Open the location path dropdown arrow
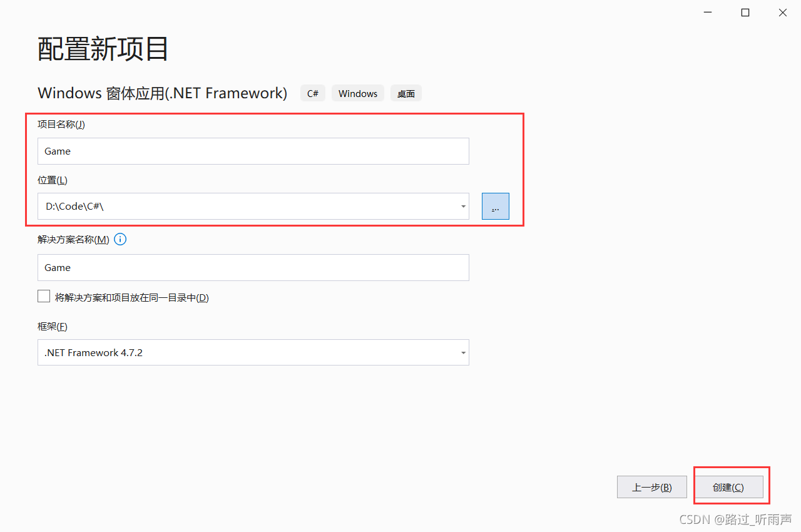 (x=463, y=207)
